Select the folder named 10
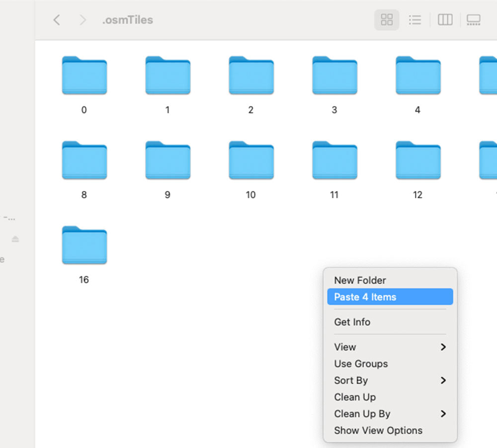The image size is (497, 448). click(251, 160)
